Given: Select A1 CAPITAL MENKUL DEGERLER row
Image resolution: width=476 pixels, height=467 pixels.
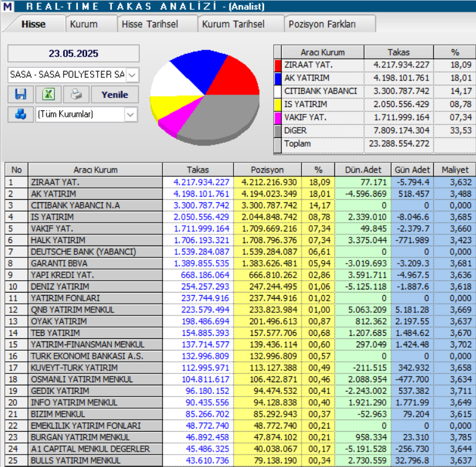Looking at the screenshot, I should (240, 449).
